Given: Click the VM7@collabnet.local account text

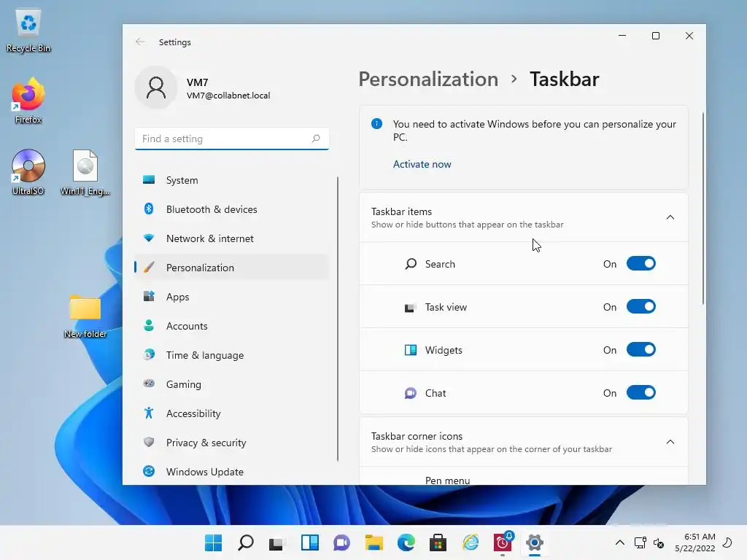Looking at the screenshot, I should (x=228, y=96).
